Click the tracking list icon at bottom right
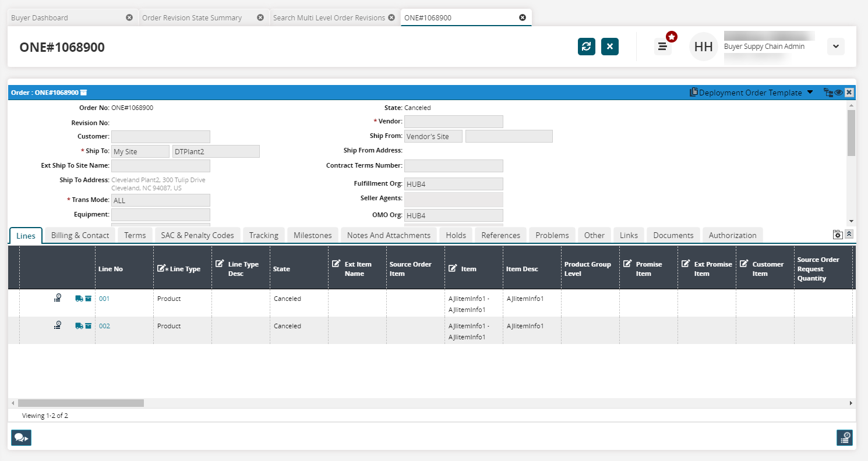Viewport: 868px width, 461px height. click(844, 438)
